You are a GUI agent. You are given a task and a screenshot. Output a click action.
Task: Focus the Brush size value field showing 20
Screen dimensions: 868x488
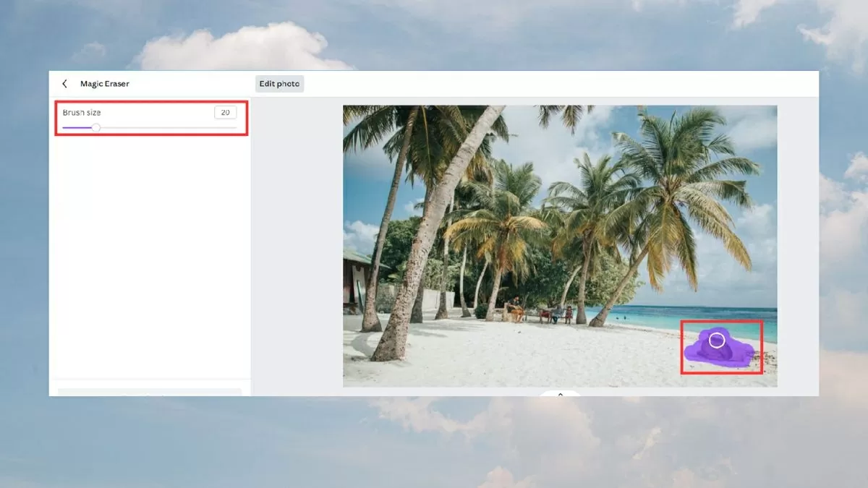pyautogui.click(x=225, y=113)
